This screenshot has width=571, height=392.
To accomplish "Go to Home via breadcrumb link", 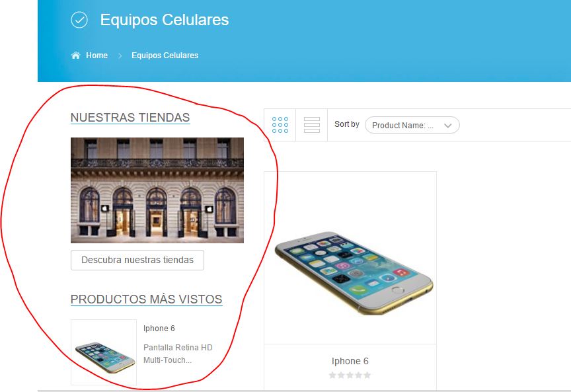I will (x=97, y=56).
